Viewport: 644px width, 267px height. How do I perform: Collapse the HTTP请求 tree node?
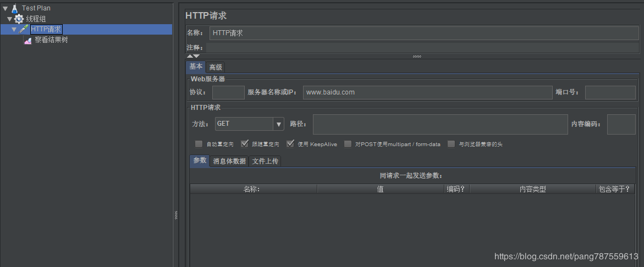[14, 30]
